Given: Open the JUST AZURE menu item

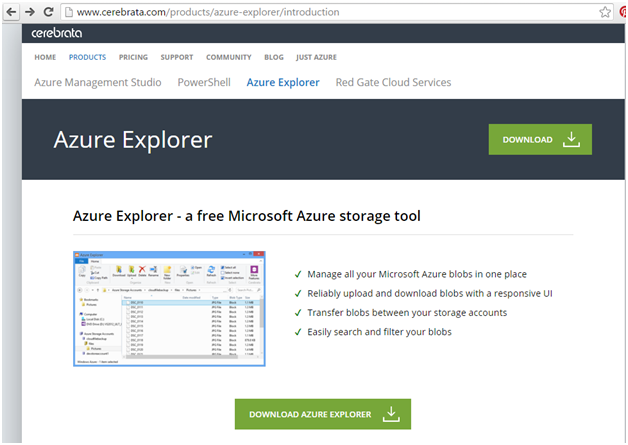Looking at the screenshot, I should (316, 57).
